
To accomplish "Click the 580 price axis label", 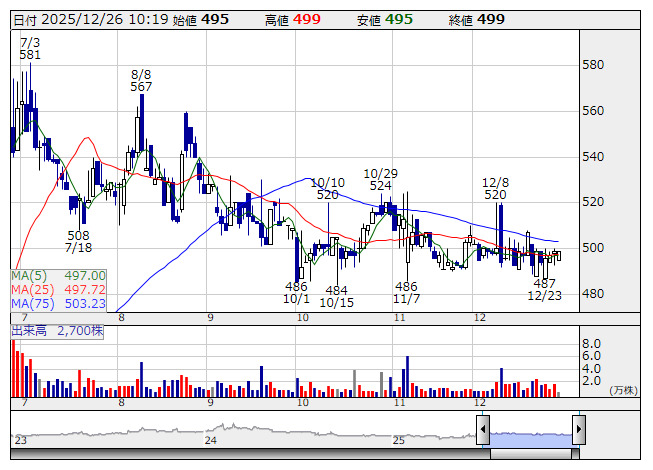I will pyautogui.click(x=593, y=65).
